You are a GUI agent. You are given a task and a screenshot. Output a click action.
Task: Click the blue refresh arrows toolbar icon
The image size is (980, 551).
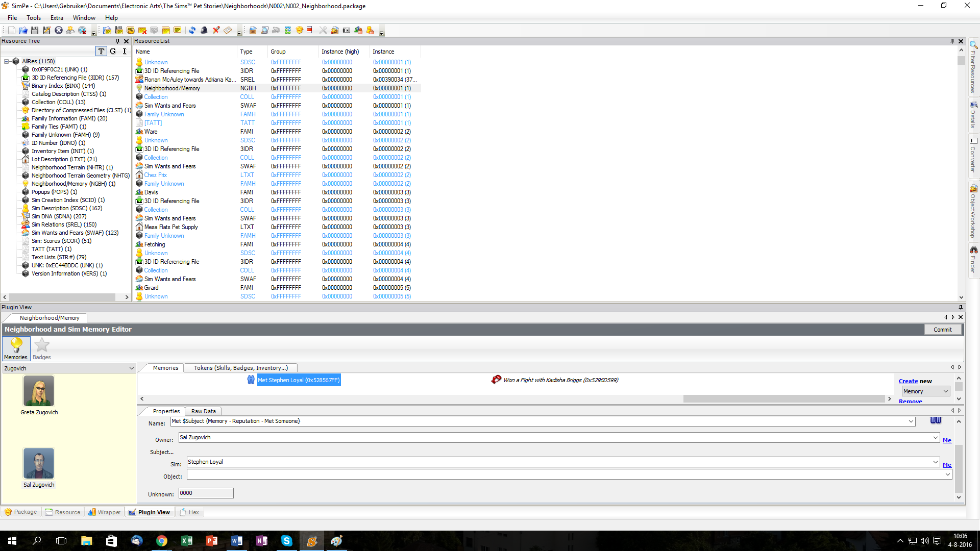[x=192, y=31]
